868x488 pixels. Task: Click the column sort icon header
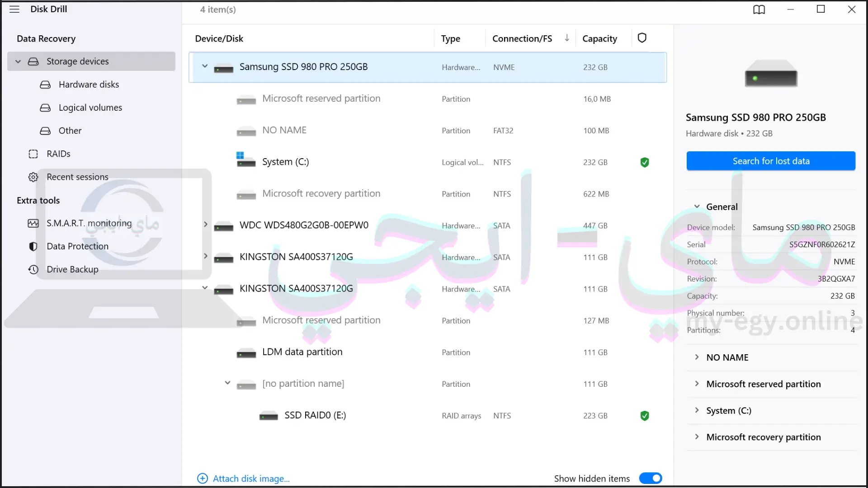[567, 38]
